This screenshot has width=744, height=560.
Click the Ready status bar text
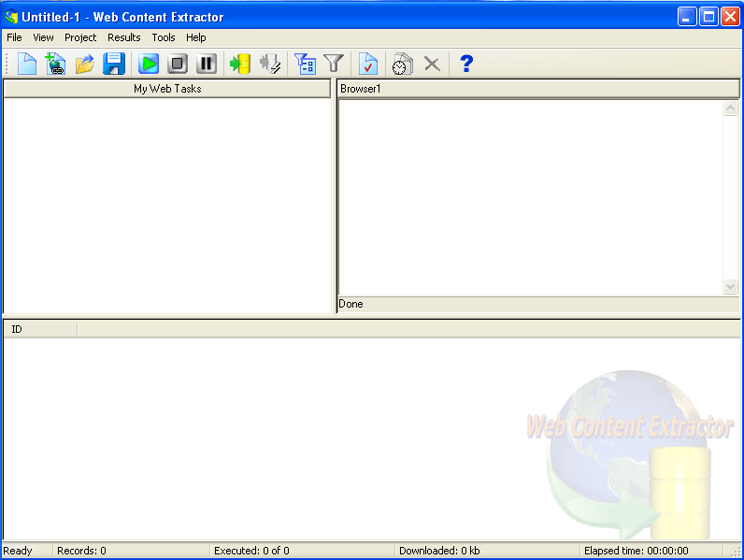(18, 551)
